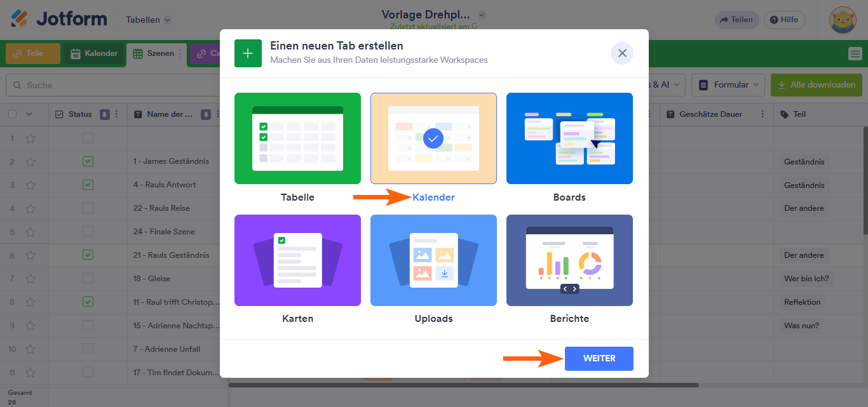Click the 'Reflektion' tag
The image size is (868, 407).
coord(803,302)
